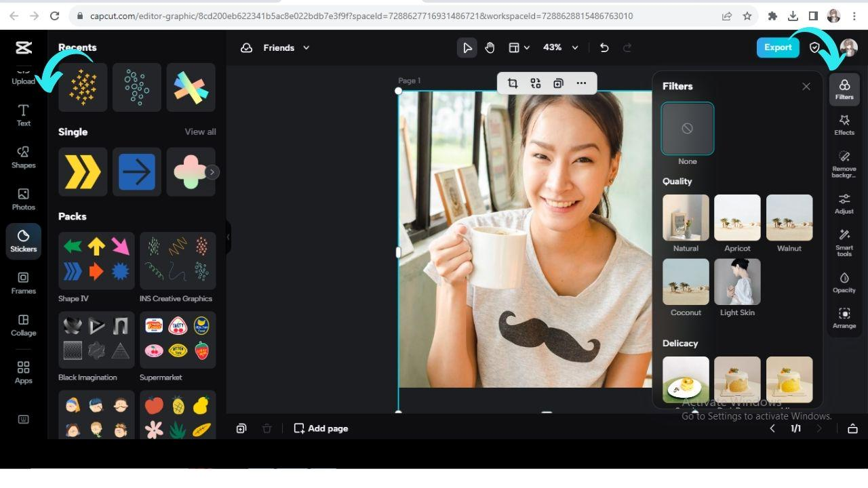Open the Collage panel
This screenshot has width=868, height=488.
pos(23,325)
